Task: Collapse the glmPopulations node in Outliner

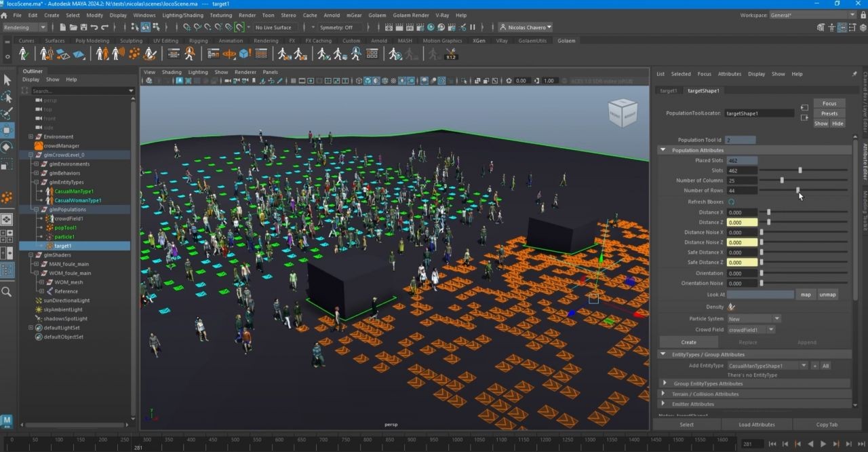Action: click(36, 210)
